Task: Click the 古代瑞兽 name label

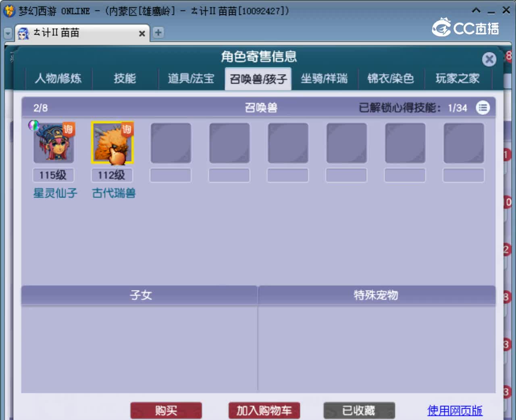Action: click(114, 193)
